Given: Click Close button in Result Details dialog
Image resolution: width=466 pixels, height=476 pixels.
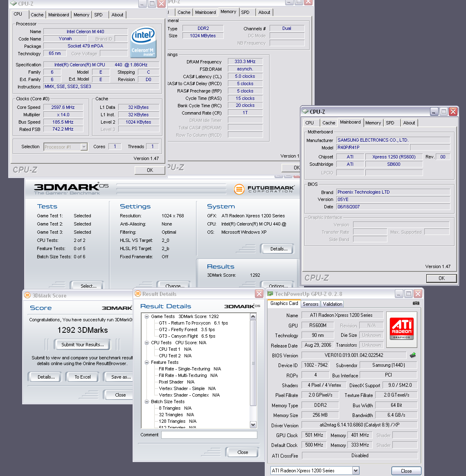Looking at the screenshot, I should (x=242, y=452).
